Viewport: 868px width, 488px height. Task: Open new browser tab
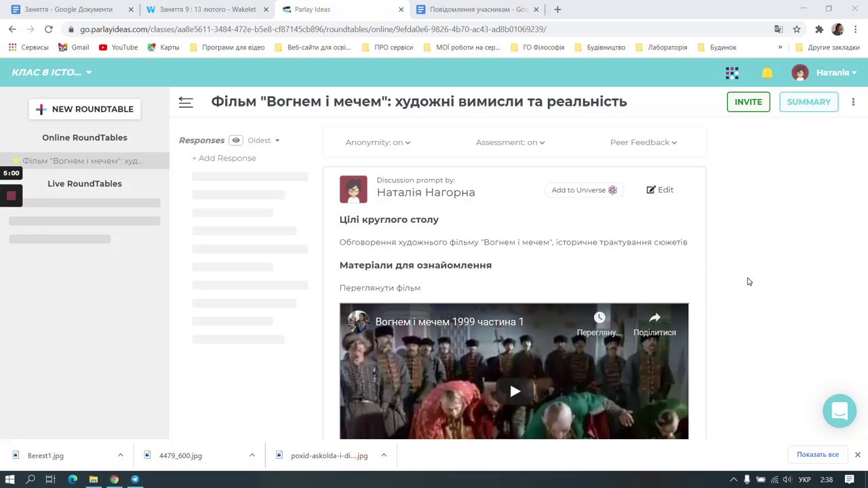tap(557, 9)
